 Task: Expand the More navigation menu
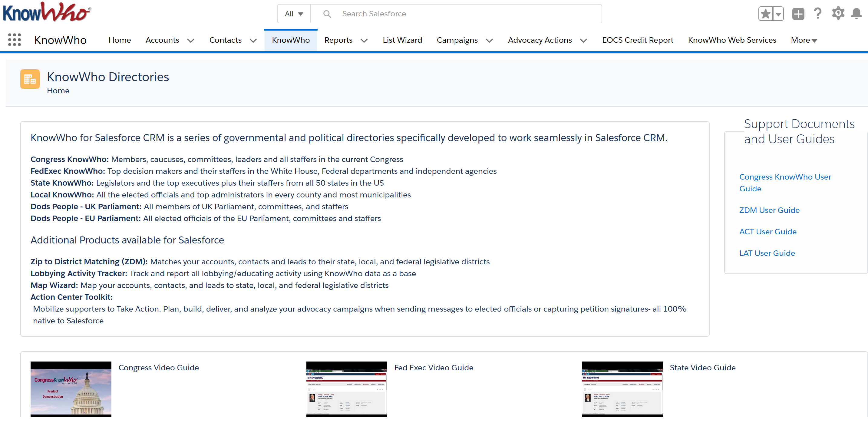[804, 40]
